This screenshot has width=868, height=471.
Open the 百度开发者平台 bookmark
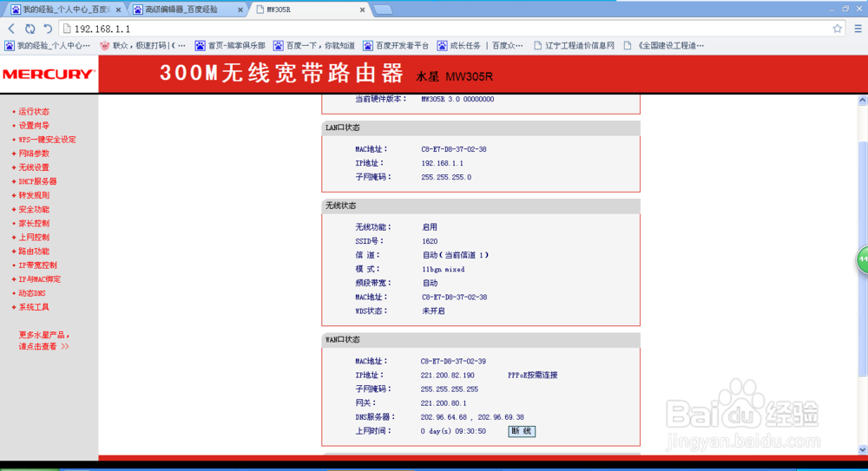[396, 46]
